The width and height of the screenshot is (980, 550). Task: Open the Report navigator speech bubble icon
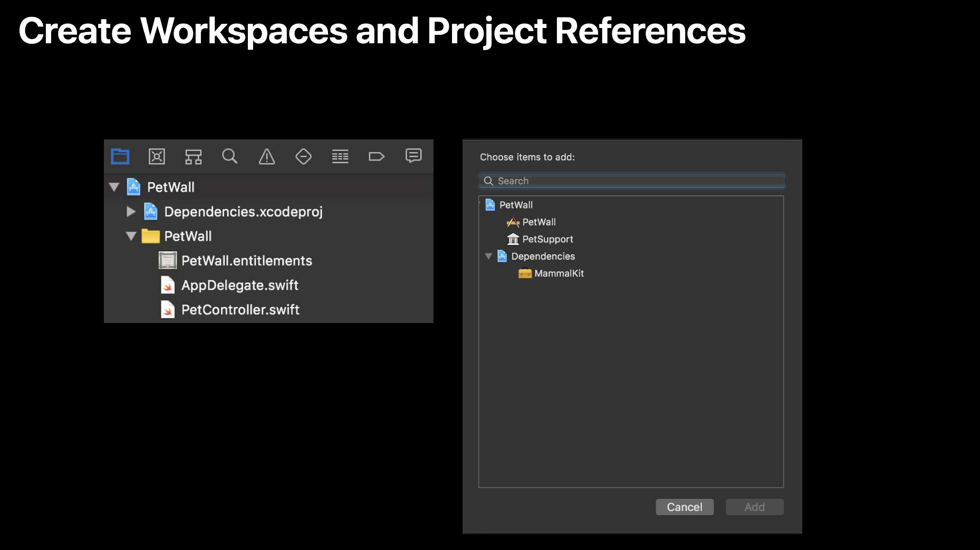(414, 156)
